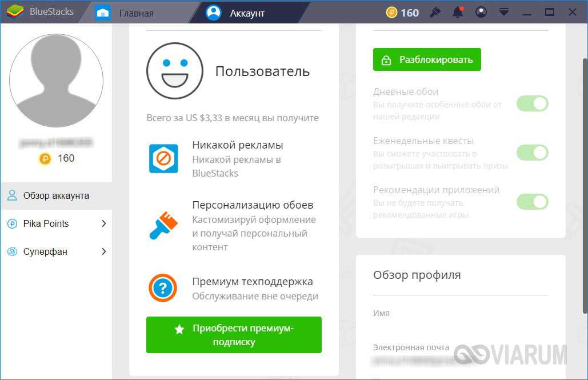Click the Пользователь plan title
Image resolution: width=588 pixels, height=380 pixels.
pos(262,71)
